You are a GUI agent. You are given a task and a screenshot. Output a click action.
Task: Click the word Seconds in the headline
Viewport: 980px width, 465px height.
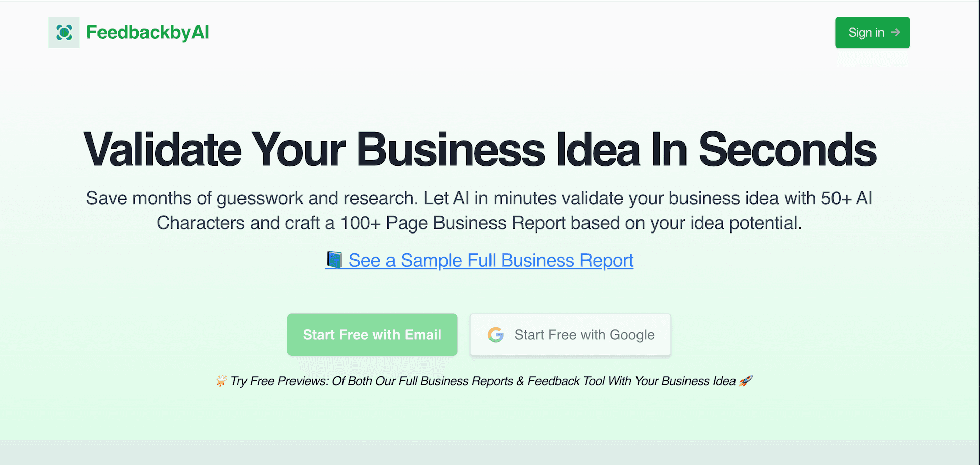pos(788,150)
